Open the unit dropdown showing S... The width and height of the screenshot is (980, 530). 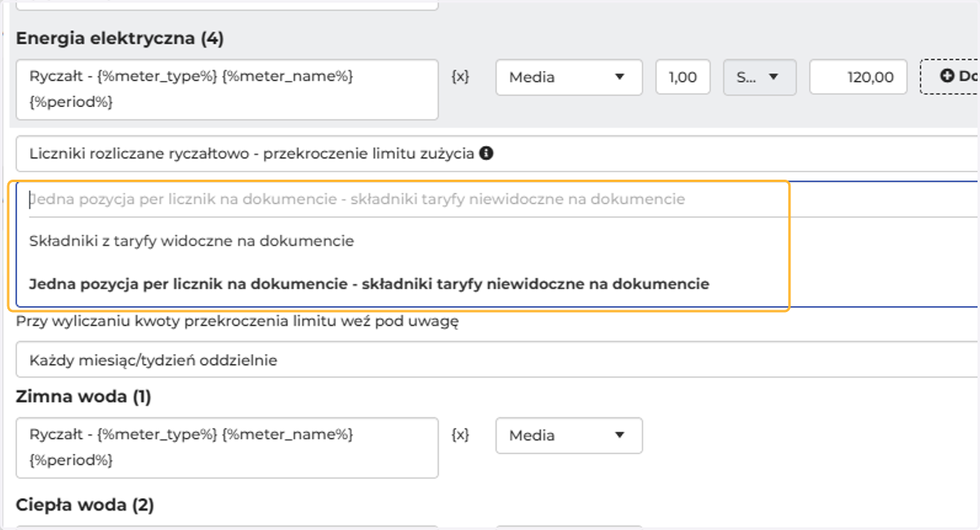click(x=759, y=77)
